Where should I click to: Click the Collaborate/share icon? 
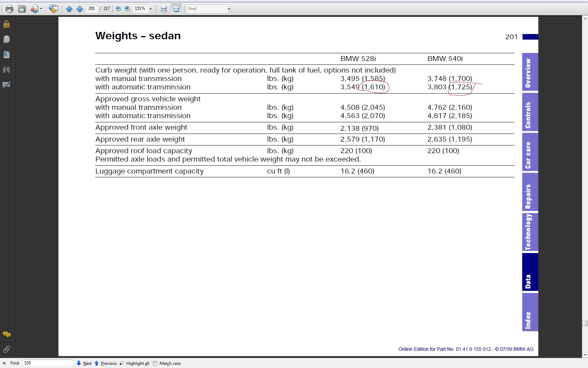(34, 9)
